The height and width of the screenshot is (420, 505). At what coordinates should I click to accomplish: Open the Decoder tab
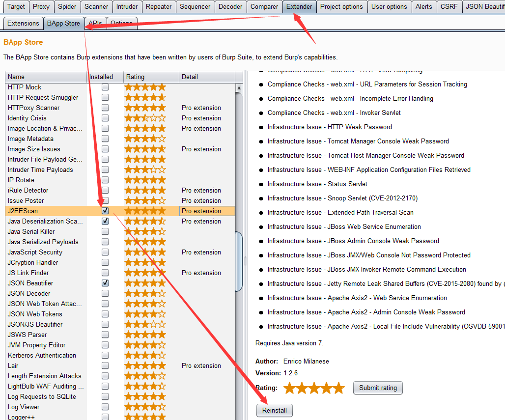click(x=230, y=6)
